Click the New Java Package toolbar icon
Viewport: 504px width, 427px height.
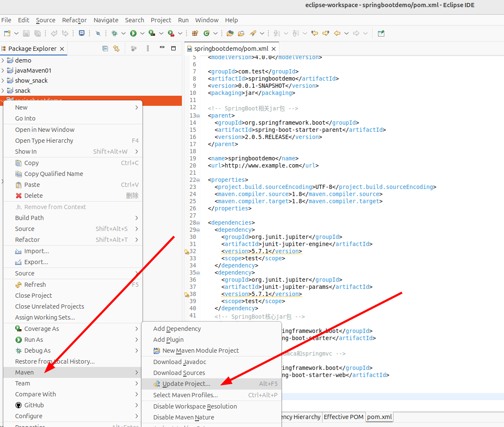[x=195, y=33]
